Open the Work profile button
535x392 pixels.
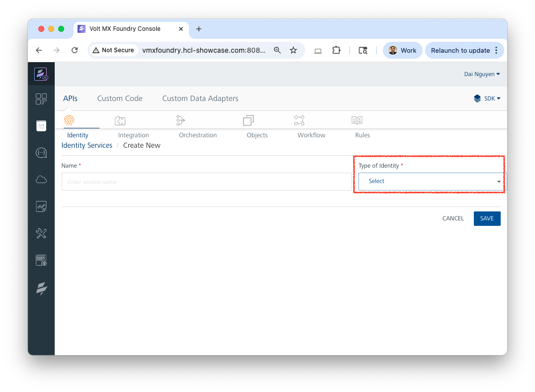click(x=403, y=50)
